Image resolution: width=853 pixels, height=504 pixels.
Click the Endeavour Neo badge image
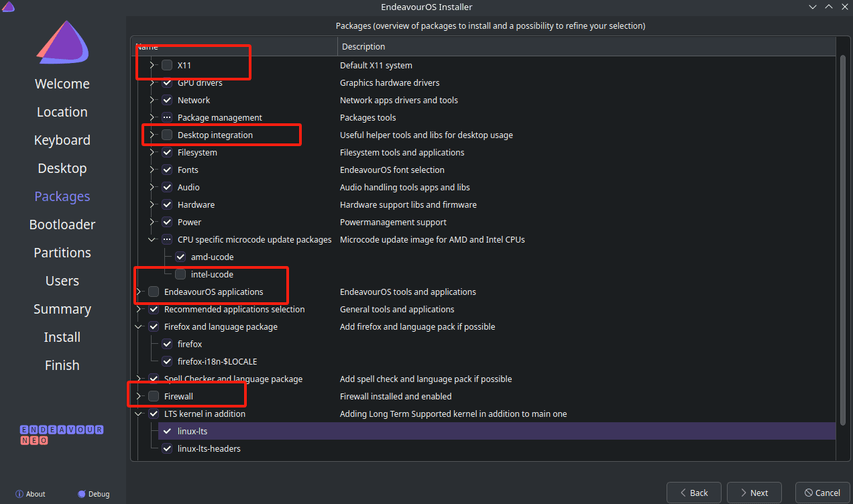(x=62, y=435)
